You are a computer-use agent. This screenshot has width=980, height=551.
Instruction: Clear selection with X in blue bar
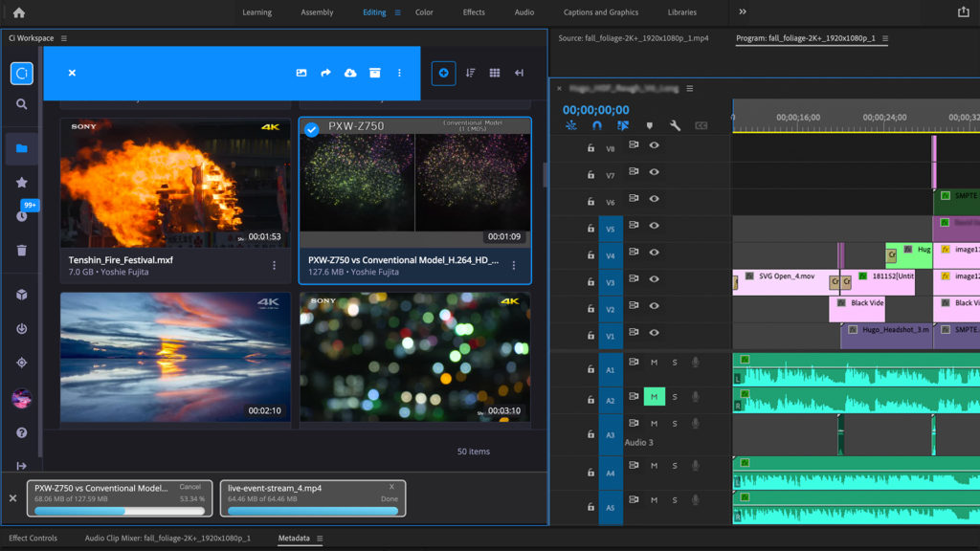tap(72, 73)
